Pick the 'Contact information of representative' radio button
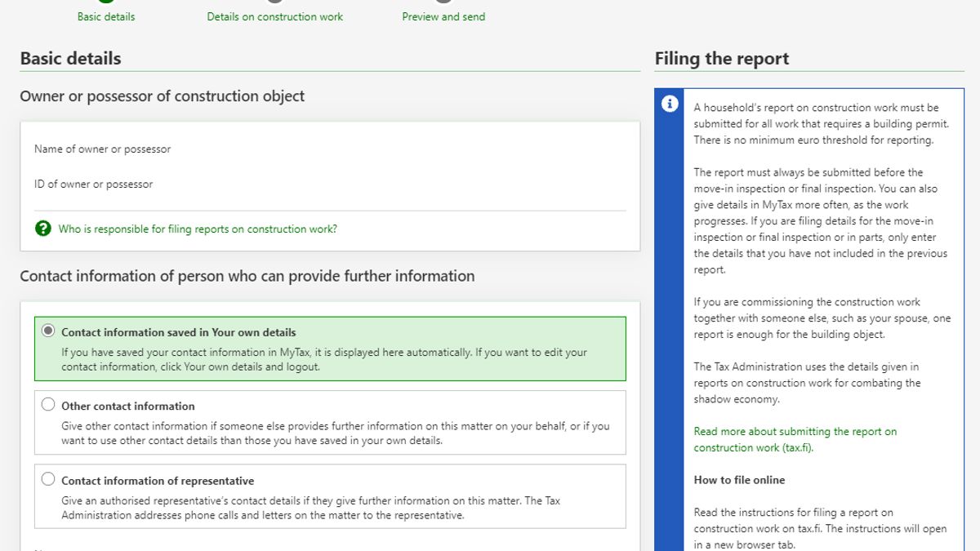The width and height of the screenshot is (980, 551). click(48, 480)
